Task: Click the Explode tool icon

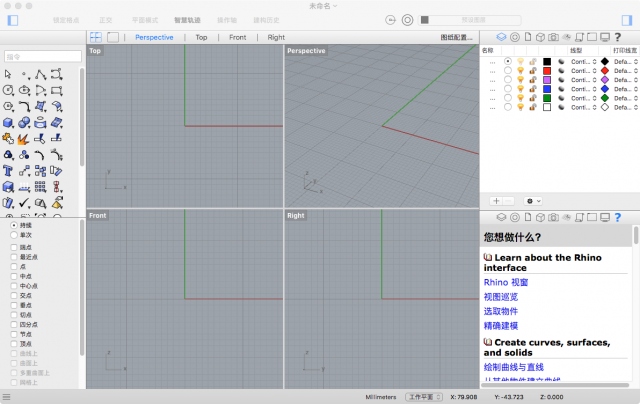Action: pos(23,139)
